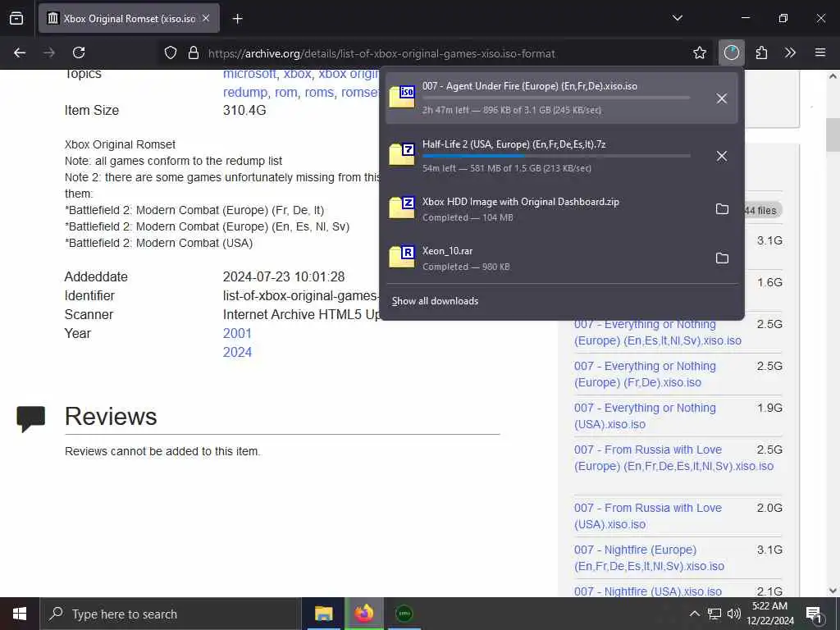Click Show all downloads
Screen dimensions: 840x630
click(435, 301)
